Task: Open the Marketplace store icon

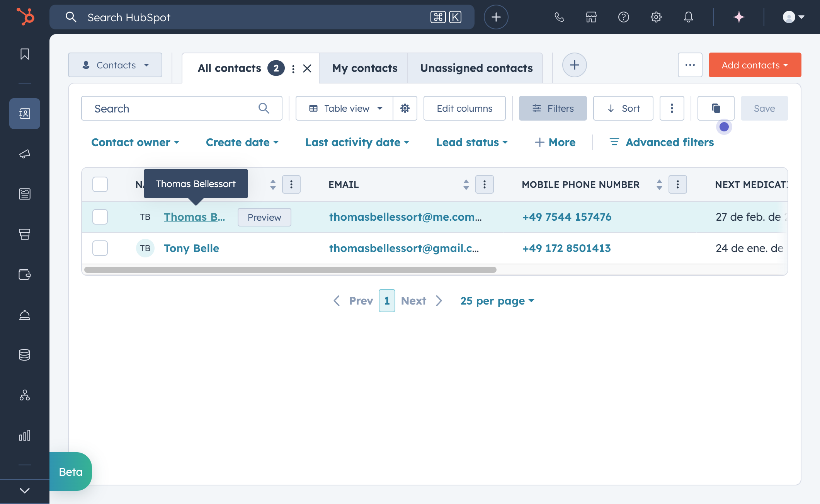Action: tap(591, 17)
